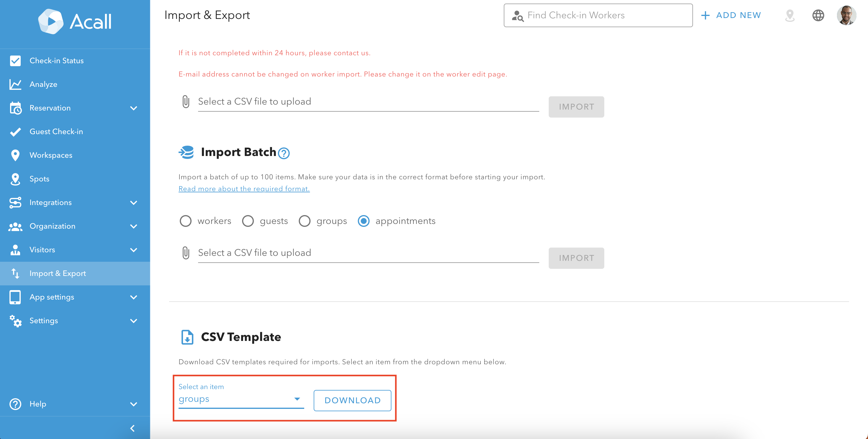Open the user profile avatar
The image size is (868, 439).
pyautogui.click(x=846, y=15)
